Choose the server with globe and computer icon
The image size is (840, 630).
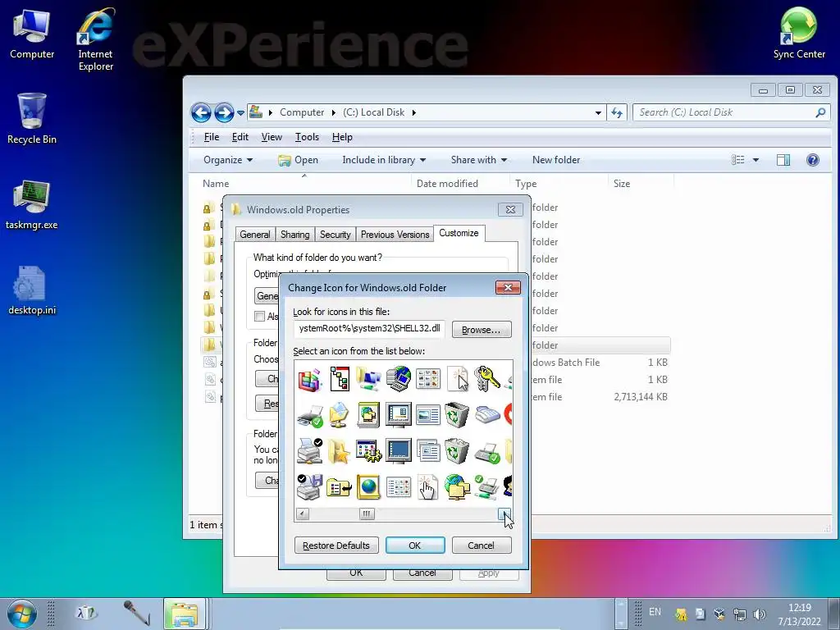tap(399, 379)
